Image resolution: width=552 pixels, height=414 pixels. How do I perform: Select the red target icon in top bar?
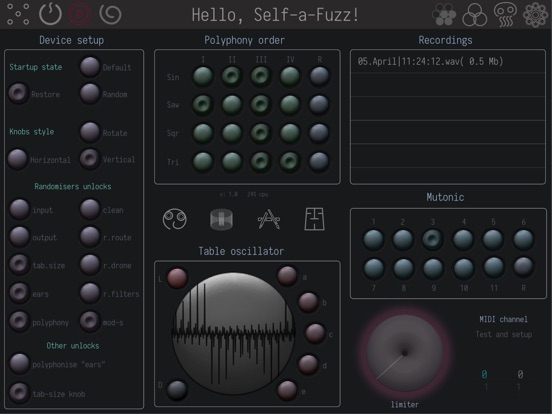pos(79,14)
